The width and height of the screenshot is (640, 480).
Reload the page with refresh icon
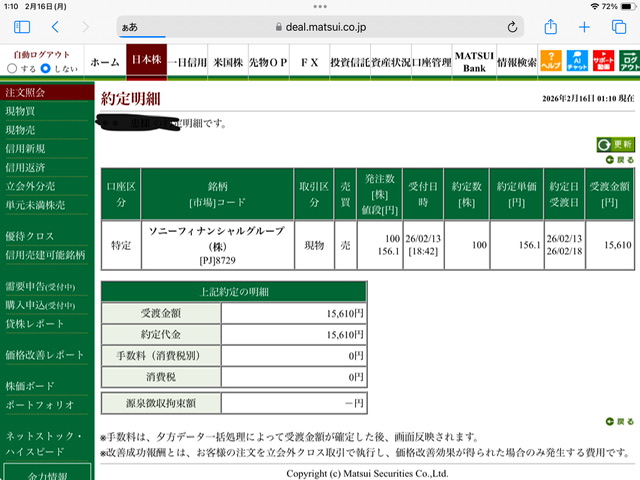click(x=512, y=27)
